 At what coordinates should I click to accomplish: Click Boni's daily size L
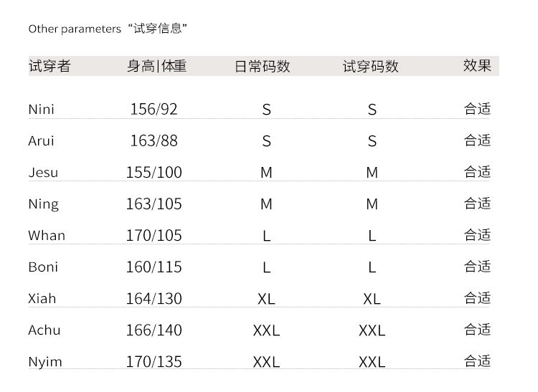pyautogui.click(x=267, y=267)
